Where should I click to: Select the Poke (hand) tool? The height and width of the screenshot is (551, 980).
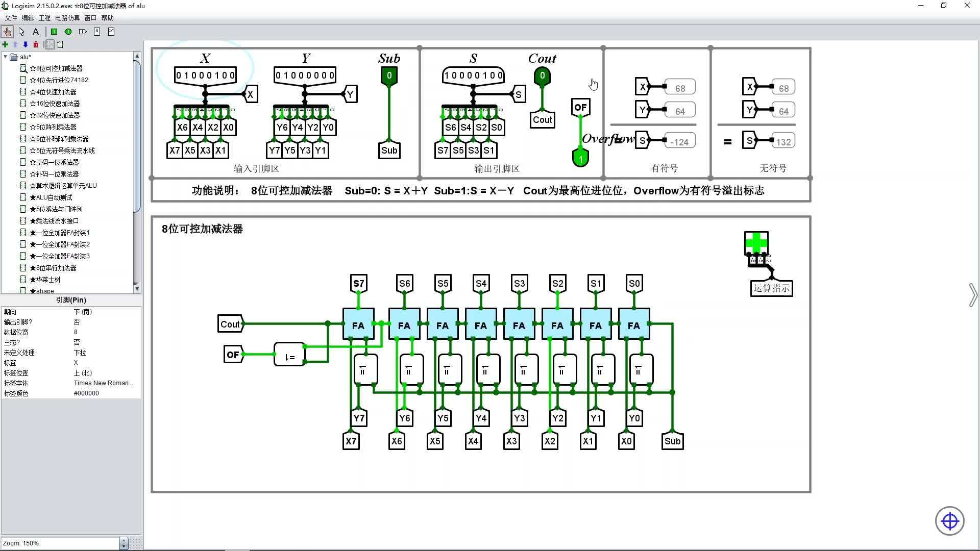(7, 32)
